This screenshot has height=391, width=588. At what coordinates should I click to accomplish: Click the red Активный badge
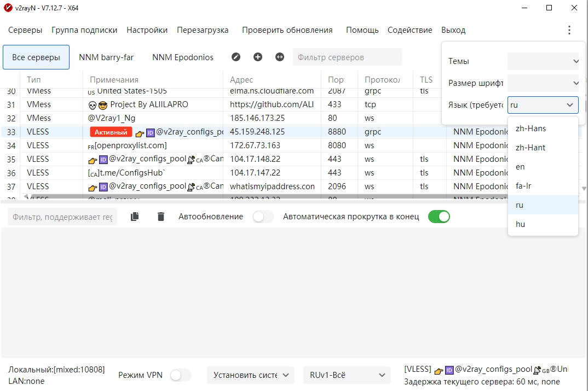click(x=111, y=132)
